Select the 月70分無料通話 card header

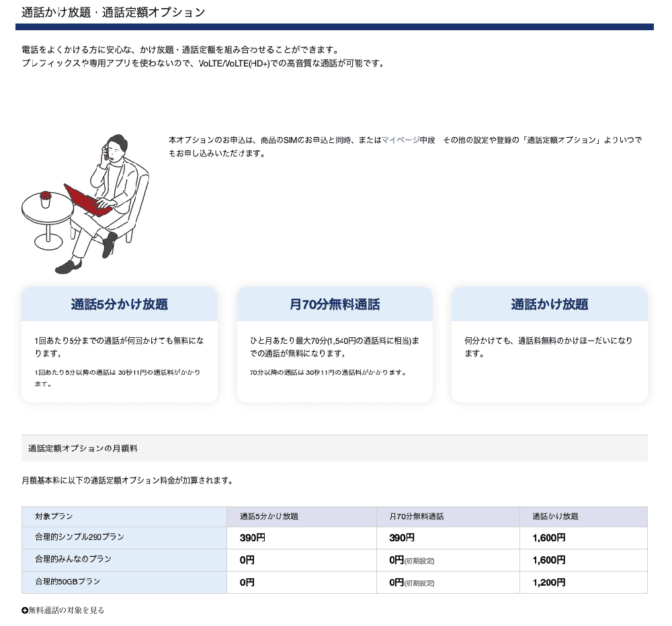[x=334, y=303]
